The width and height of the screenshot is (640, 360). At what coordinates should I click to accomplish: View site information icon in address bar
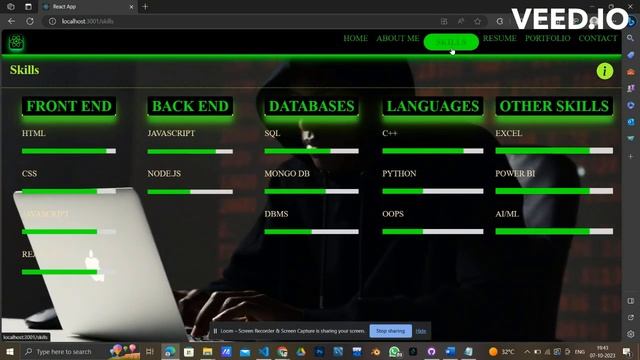52,21
